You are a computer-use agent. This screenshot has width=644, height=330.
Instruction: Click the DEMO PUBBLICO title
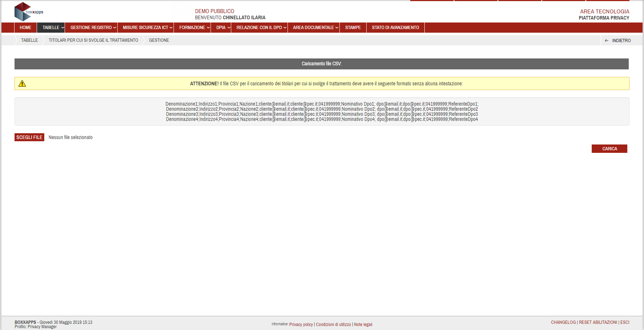pyautogui.click(x=215, y=11)
